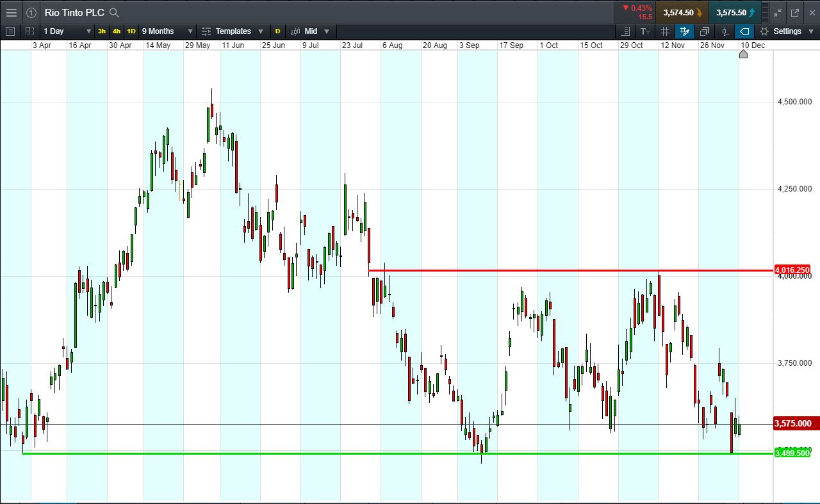The image size is (820, 504).
Task: Click the lined page icon left of the text tool
Action: 626,31
